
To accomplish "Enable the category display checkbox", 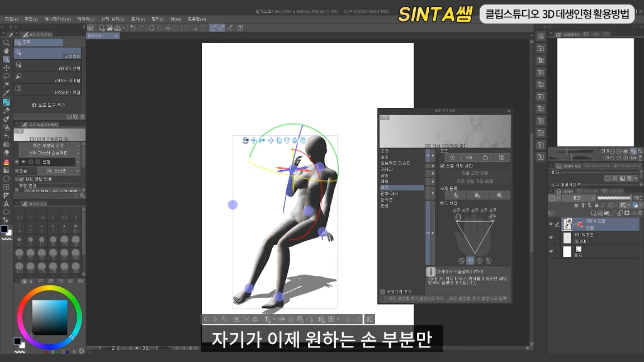I will coord(383,292).
